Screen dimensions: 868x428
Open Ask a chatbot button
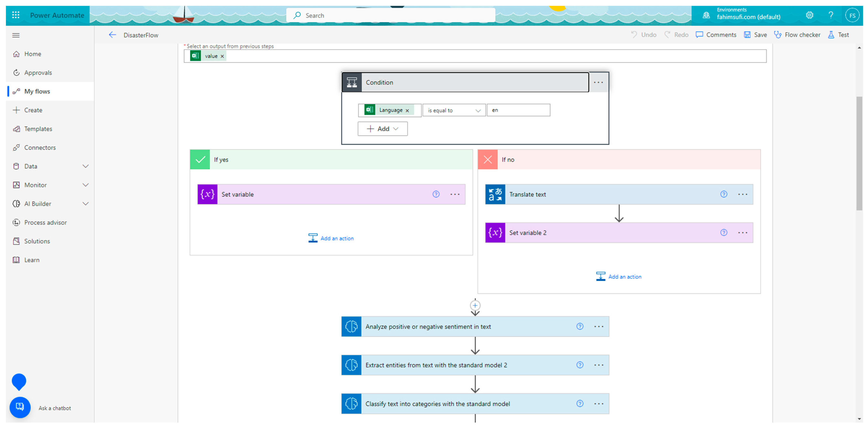20,407
